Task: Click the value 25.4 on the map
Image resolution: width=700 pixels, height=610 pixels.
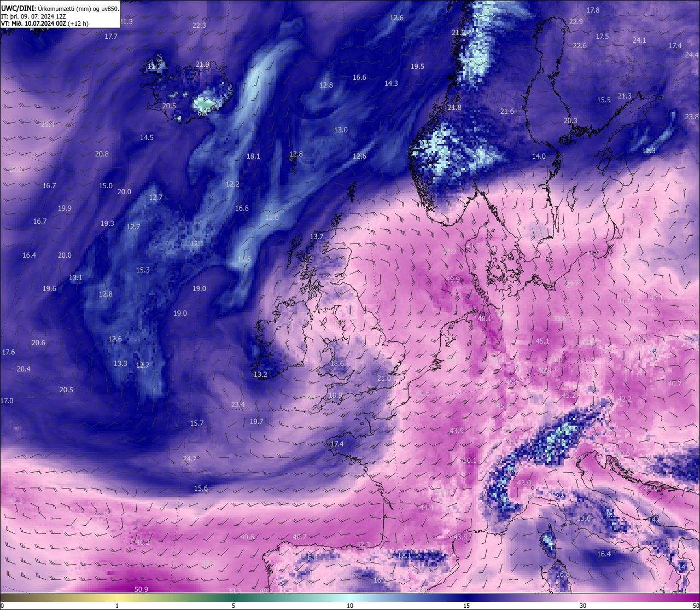Action: pyautogui.click(x=48, y=124)
